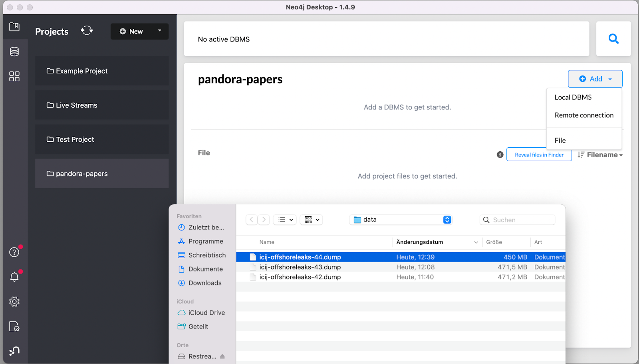Open iCloud Drive in sidebar
The image size is (639, 364).
click(202, 313)
